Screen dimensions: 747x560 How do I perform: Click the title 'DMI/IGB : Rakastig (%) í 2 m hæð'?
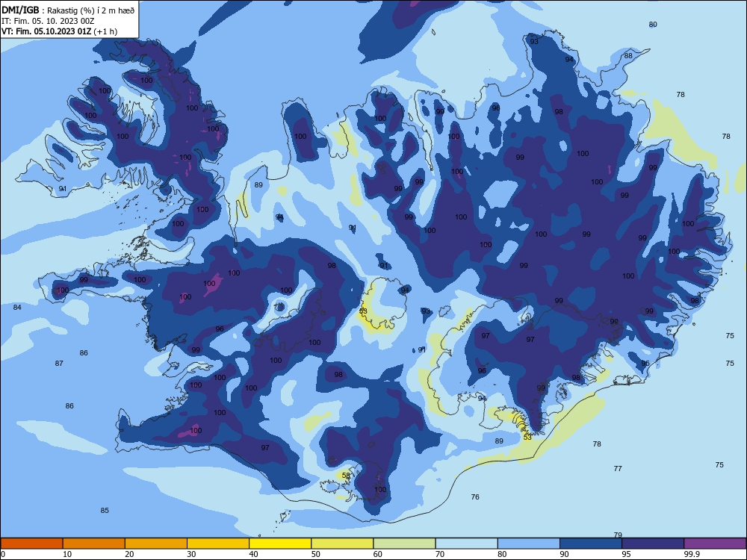tap(68, 10)
